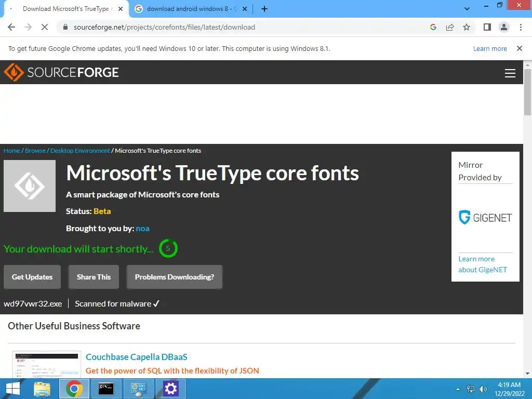Close the Download Microsoft's TrueType tab
532x399 pixels.
[x=121, y=9]
